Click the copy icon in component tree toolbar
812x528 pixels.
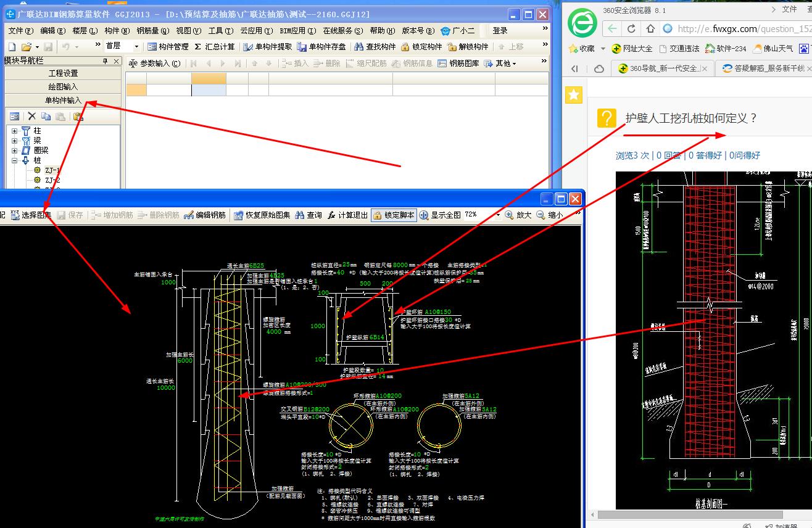[x=46, y=116]
